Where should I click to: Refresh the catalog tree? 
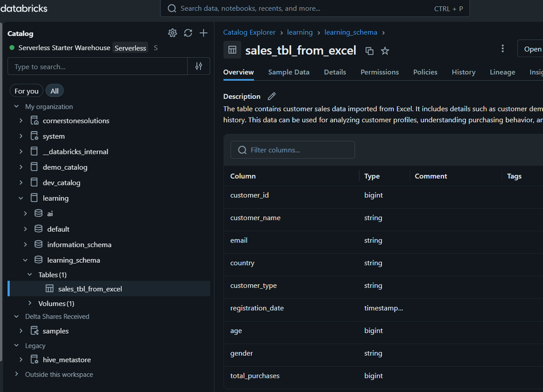[x=188, y=33]
